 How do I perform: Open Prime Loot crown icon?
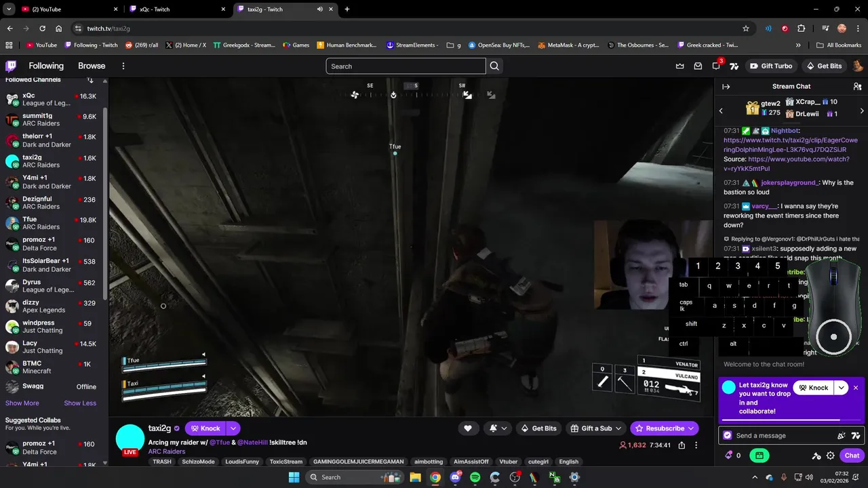click(x=680, y=66)
